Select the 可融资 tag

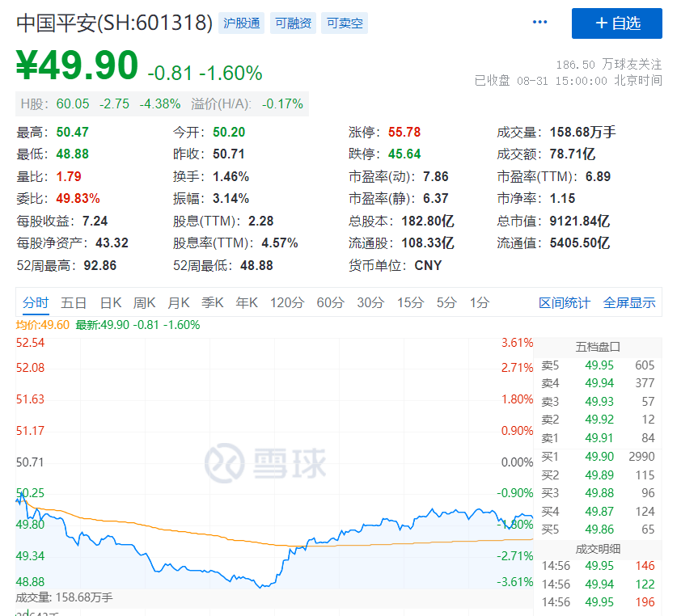pos(293,23)
